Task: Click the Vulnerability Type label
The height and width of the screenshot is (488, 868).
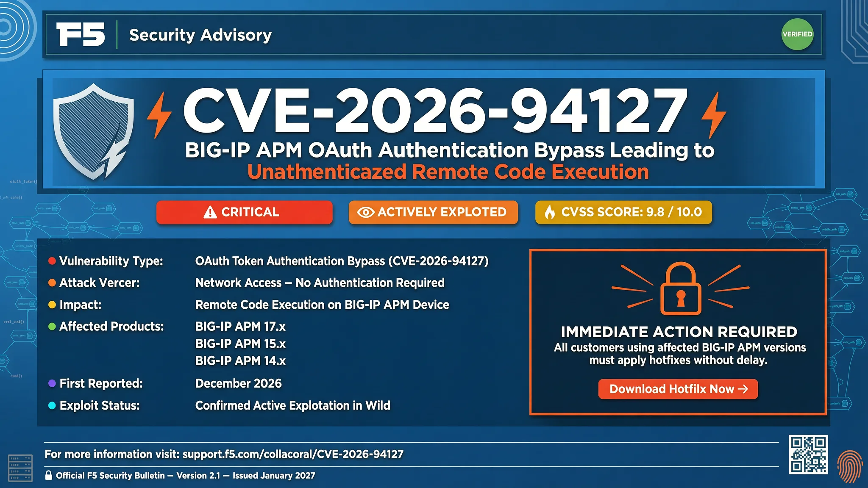Action: point(111,261)
